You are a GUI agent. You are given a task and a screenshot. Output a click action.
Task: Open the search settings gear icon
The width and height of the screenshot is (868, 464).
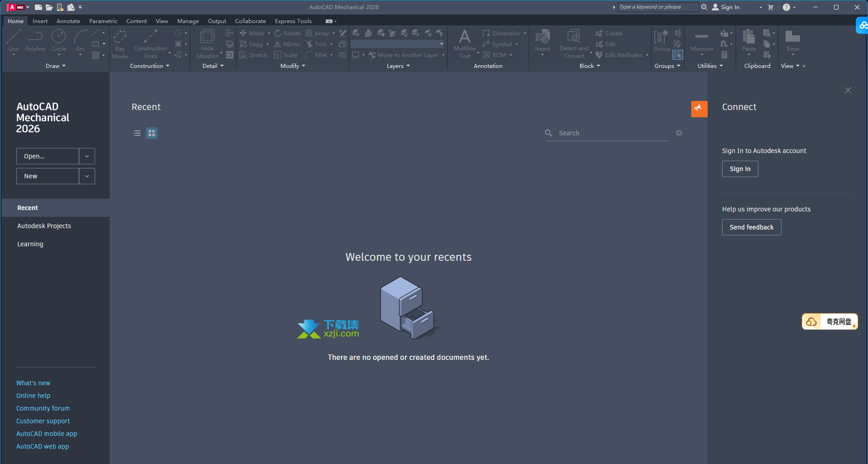point(679,133)
